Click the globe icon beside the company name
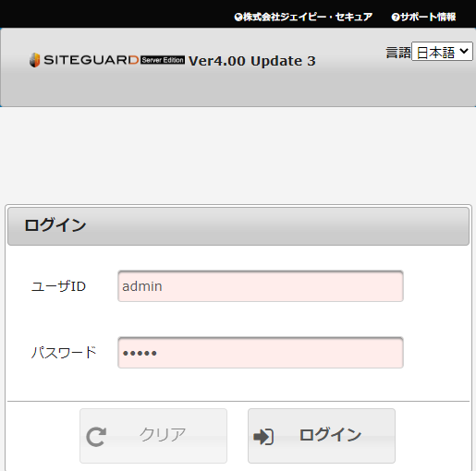 point(238,18)
